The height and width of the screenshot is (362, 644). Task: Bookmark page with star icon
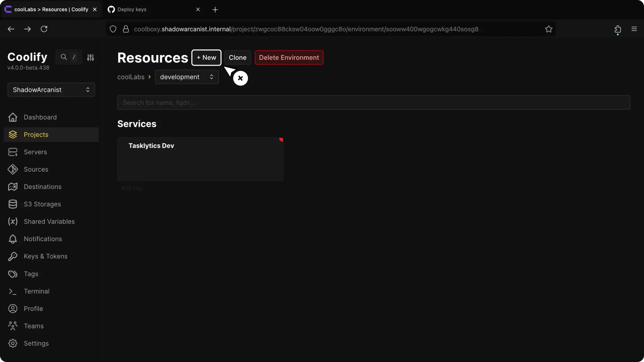(549, 29)
